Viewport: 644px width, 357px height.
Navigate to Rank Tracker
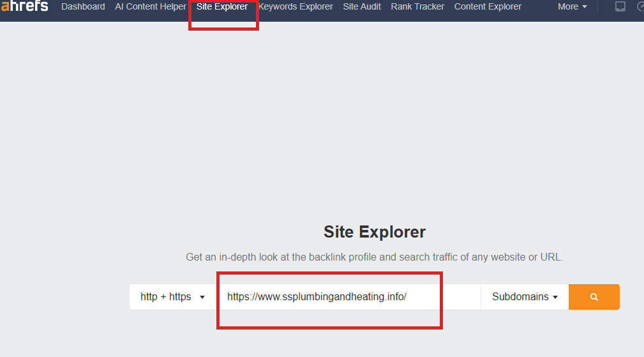click(417, 7)
